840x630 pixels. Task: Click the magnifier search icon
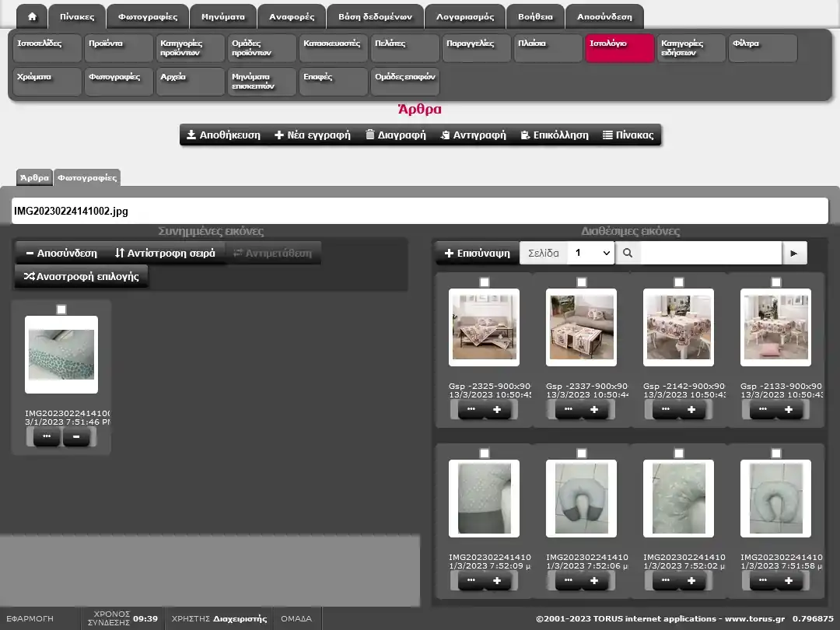pyautogui.click(x=628, y=253)
